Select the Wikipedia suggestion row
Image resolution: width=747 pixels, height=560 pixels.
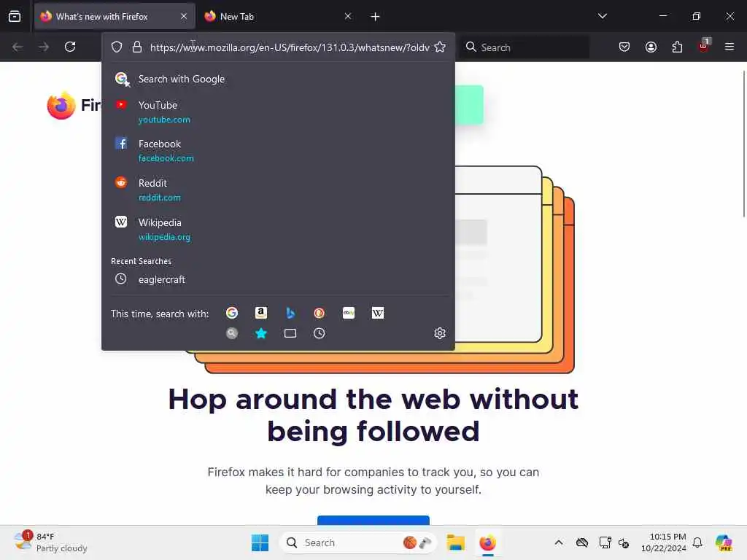278,229
